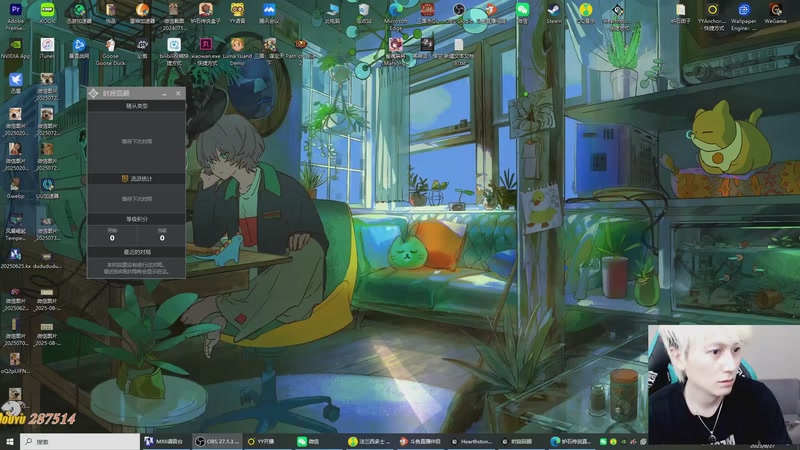Screen dimensions: 800x450
Task: Launch xiaowan.exe shortcut
Action: click(206, 52)
